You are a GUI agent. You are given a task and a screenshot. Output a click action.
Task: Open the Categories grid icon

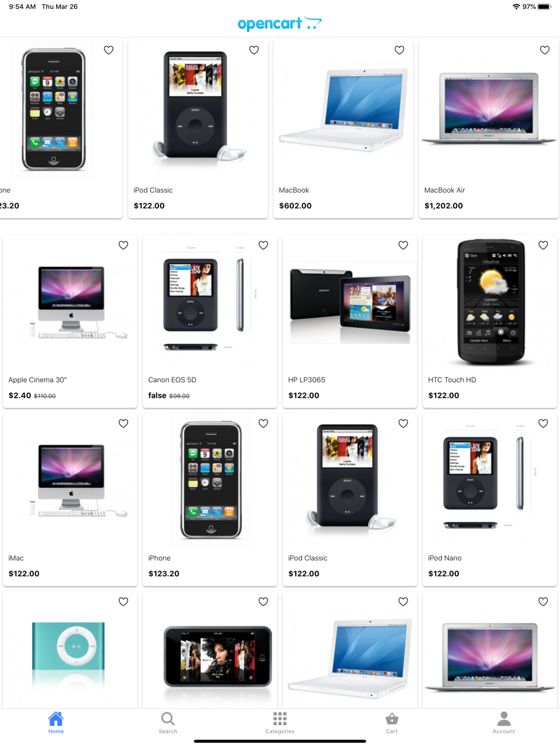tap(280, 722)
